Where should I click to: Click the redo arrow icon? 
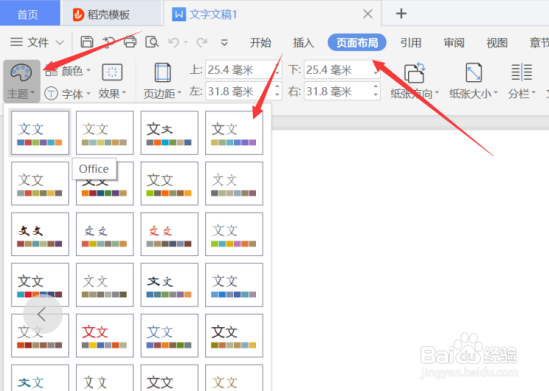pos(202,43)
